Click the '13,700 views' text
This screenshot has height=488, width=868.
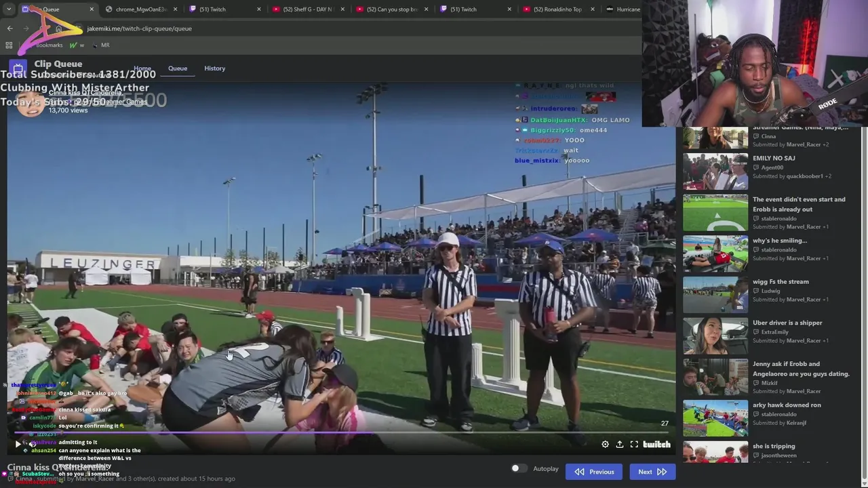[x=68, y=110]
